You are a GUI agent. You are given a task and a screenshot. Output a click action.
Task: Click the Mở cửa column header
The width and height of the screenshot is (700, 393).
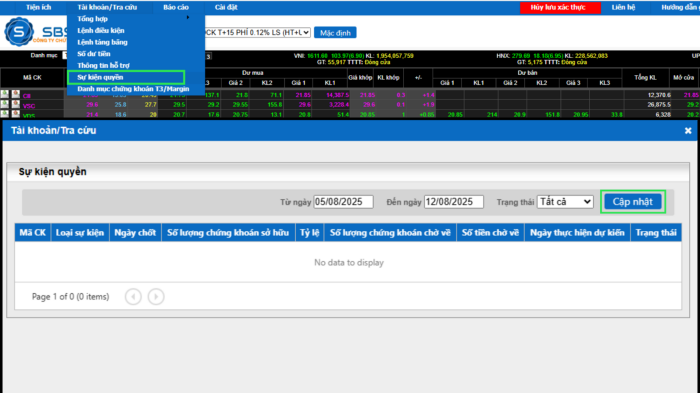(683, 78)
